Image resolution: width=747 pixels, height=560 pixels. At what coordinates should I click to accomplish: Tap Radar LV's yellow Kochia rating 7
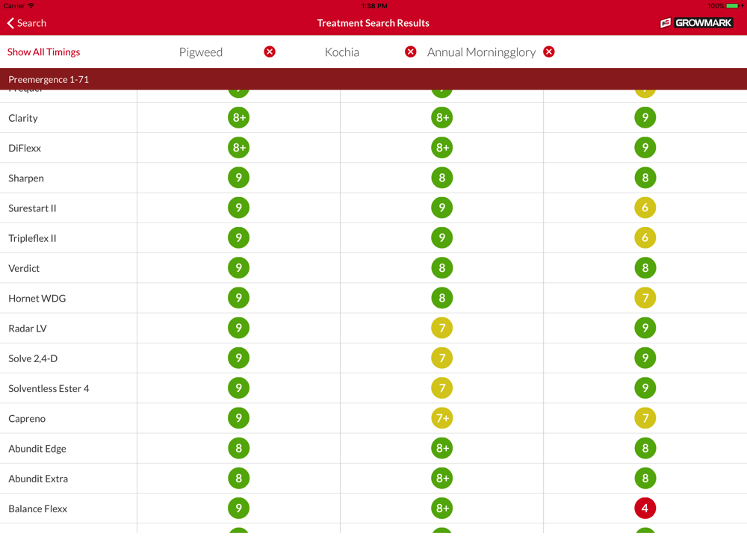442,328
